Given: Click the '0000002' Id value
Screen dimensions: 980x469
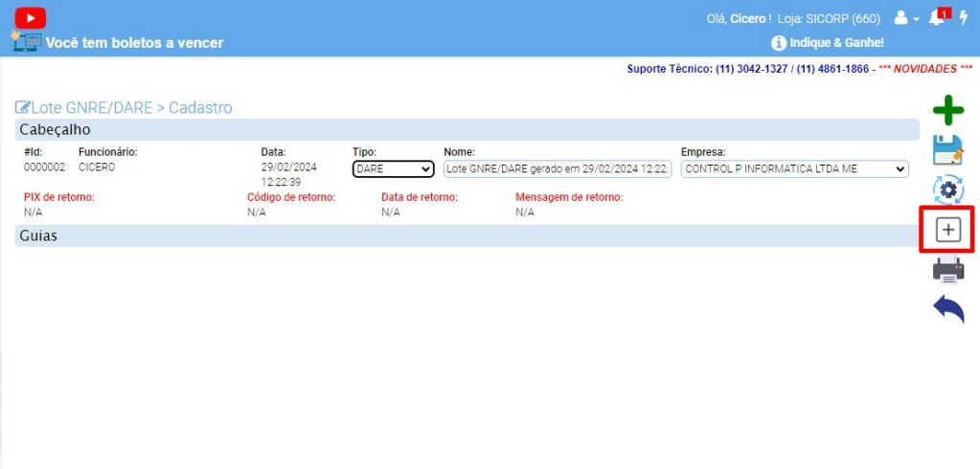Looking at the screenshot, I should click(44, 167).
